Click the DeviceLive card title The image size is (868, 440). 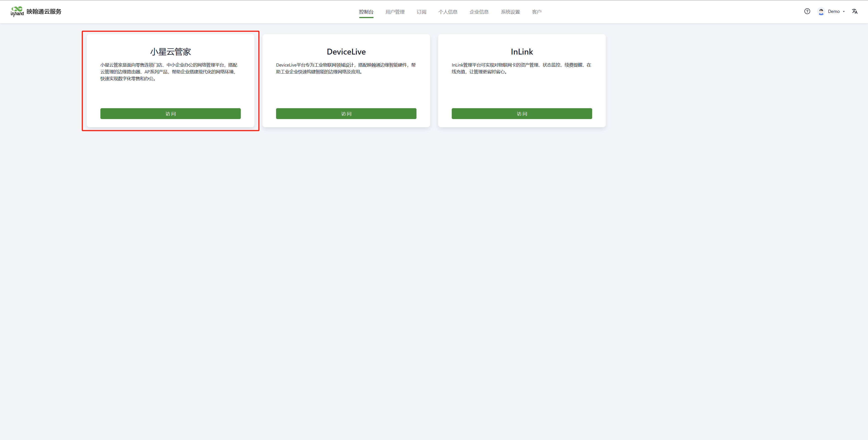tap(346, 52)
